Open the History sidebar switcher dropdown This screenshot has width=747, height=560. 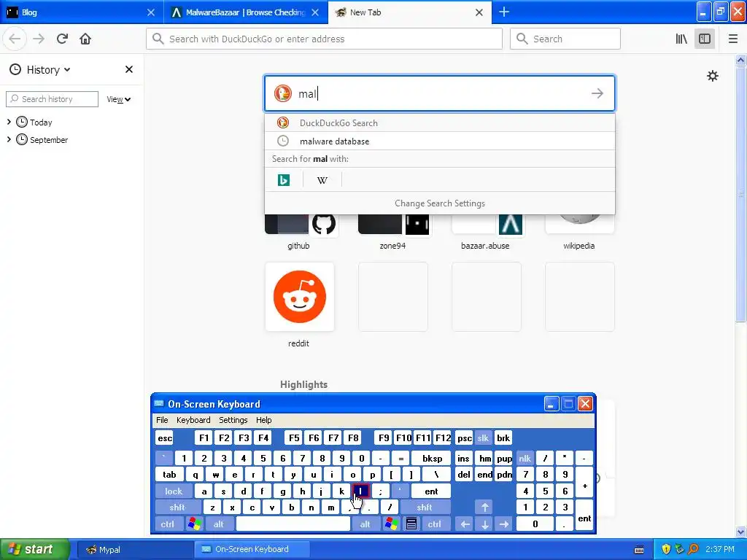click(41, 69)
